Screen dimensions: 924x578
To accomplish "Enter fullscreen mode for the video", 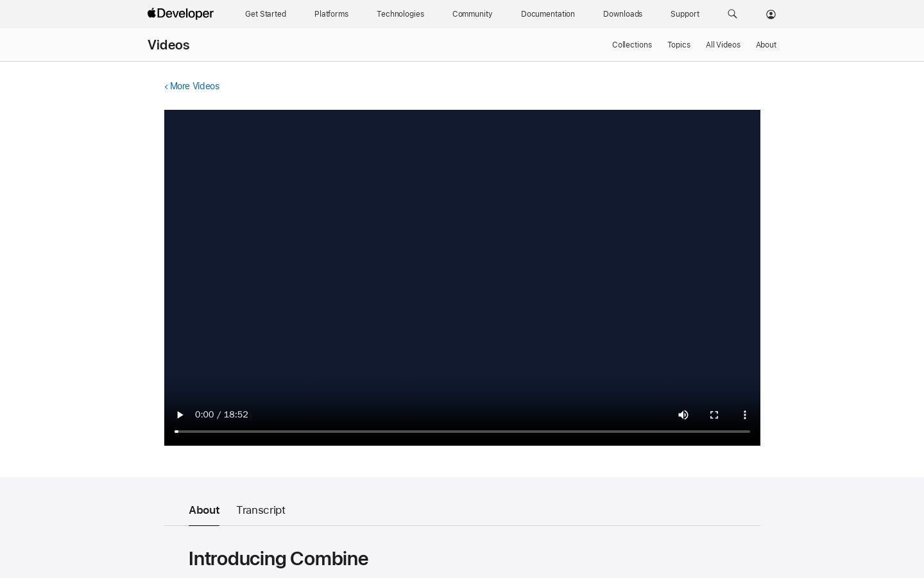I will pyautogui.click(x=714, y=415).
